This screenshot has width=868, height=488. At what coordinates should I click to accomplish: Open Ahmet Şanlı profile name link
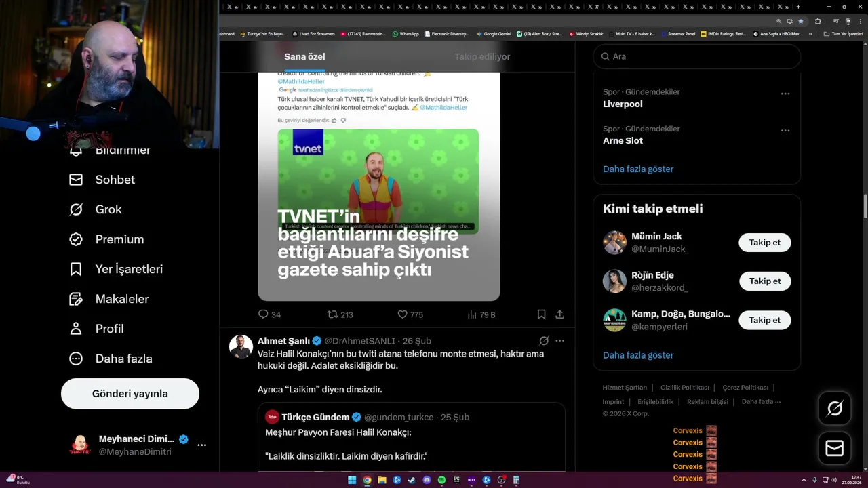(283, 341)
